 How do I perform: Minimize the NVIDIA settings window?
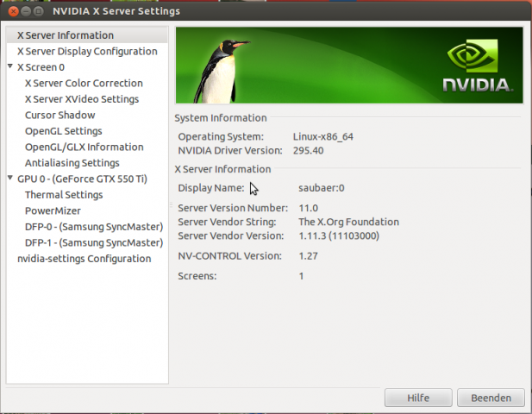(x=26, y=11)
